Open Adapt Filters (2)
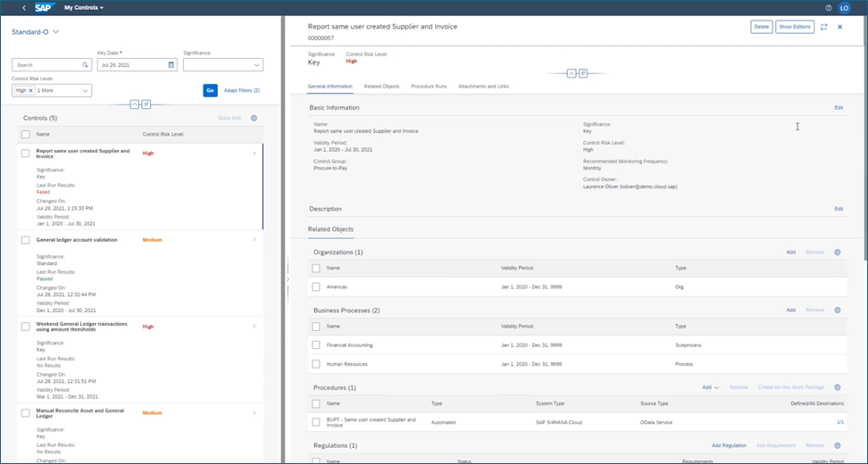The height and width of the screenshot is (464, 868). [x=242, y=91]
